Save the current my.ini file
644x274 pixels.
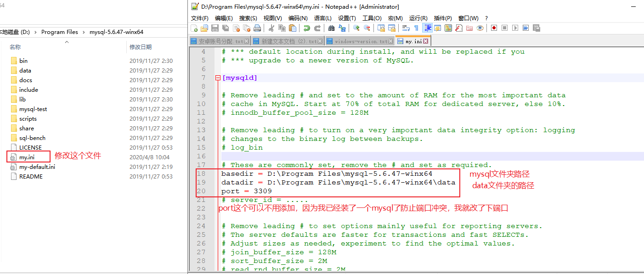[x=215, y=28]
